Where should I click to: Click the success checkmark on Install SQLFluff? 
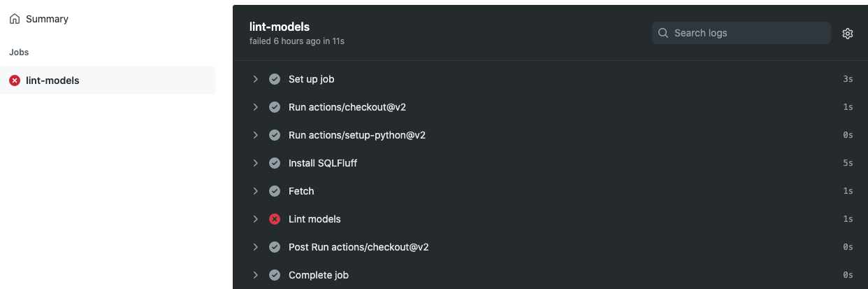tap(275, 163)
